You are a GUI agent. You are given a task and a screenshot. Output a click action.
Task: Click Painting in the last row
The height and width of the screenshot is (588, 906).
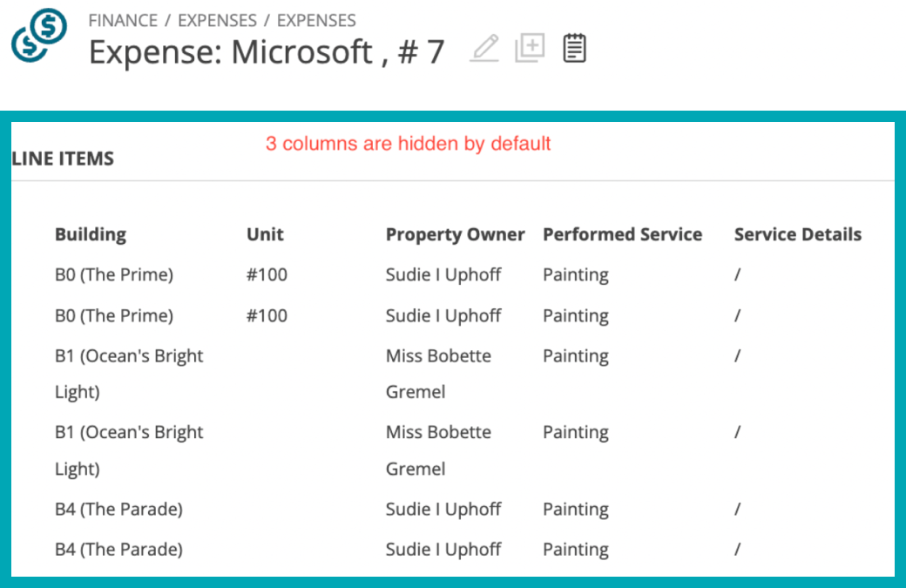(x=576, y=550)
